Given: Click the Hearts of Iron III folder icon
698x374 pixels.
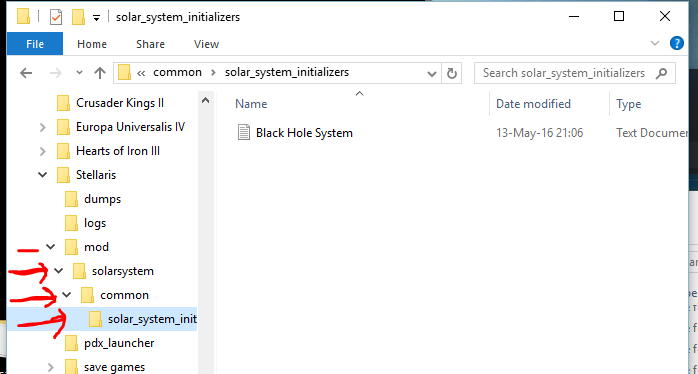Looking at the screenshot, I should point(63,151).
